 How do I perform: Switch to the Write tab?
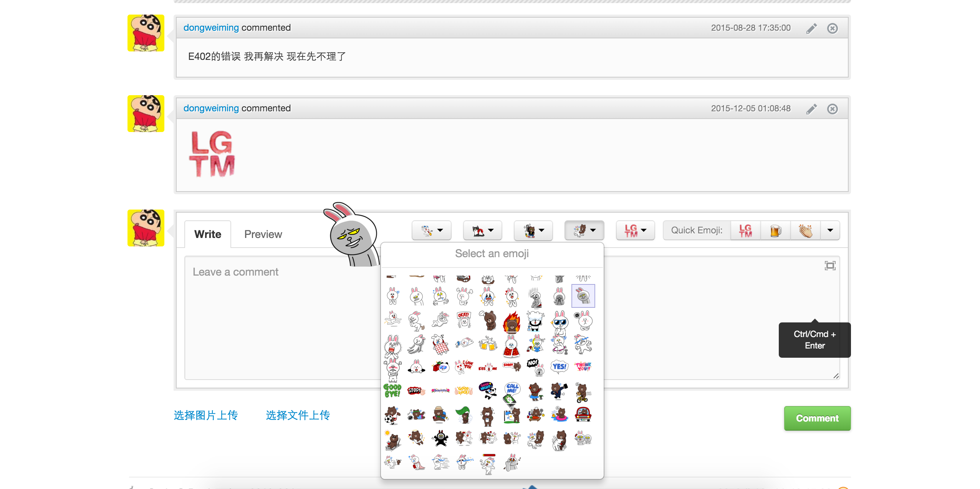pyautogui.click(x=208, y=234)
